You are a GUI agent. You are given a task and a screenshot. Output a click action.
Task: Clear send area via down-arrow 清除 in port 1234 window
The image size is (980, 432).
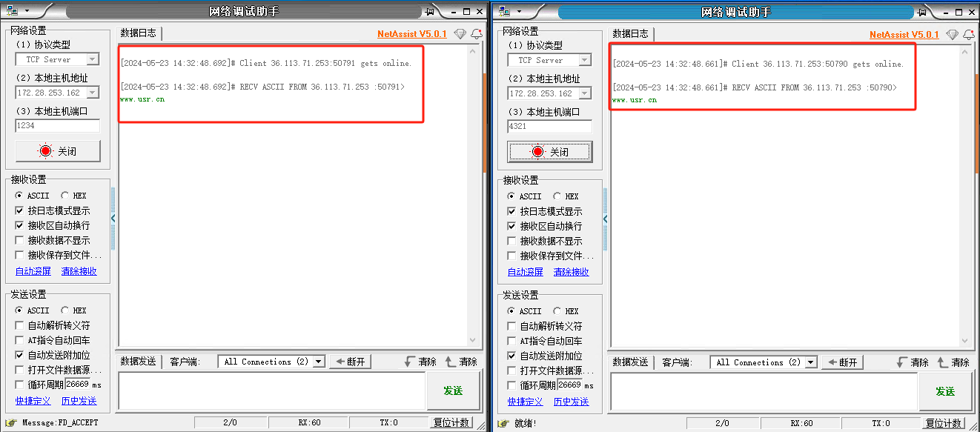tap(420, 362)
